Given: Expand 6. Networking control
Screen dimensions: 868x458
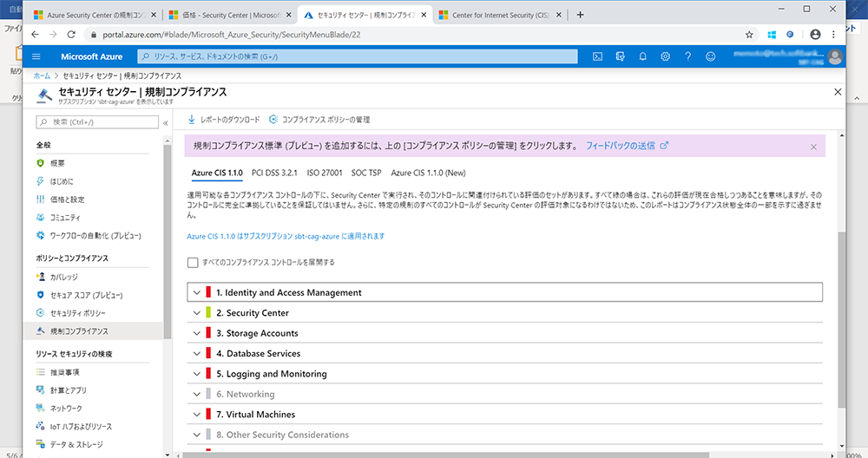Looking at the screenshot, I should click(196, 395).
